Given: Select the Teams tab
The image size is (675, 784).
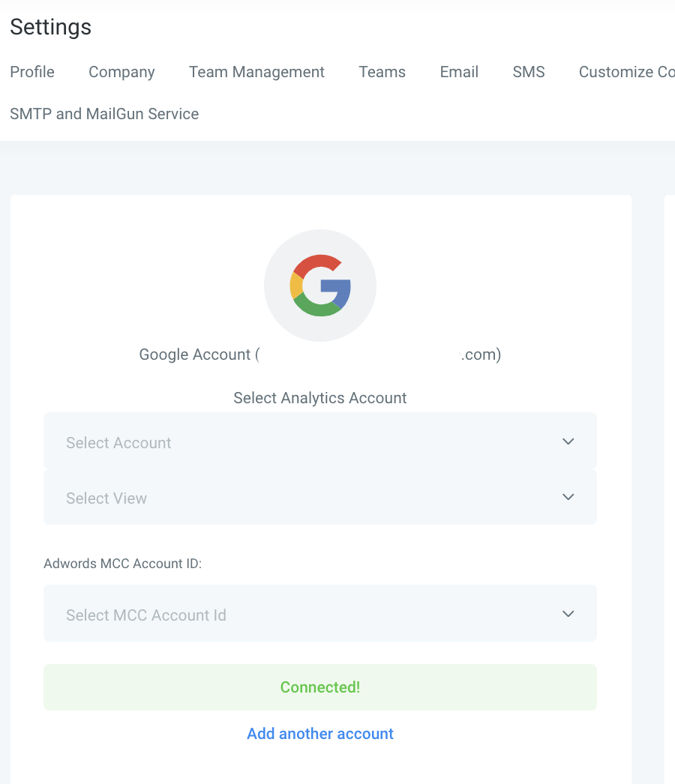Looking at the screenshot, I should [x=382, y=72].
